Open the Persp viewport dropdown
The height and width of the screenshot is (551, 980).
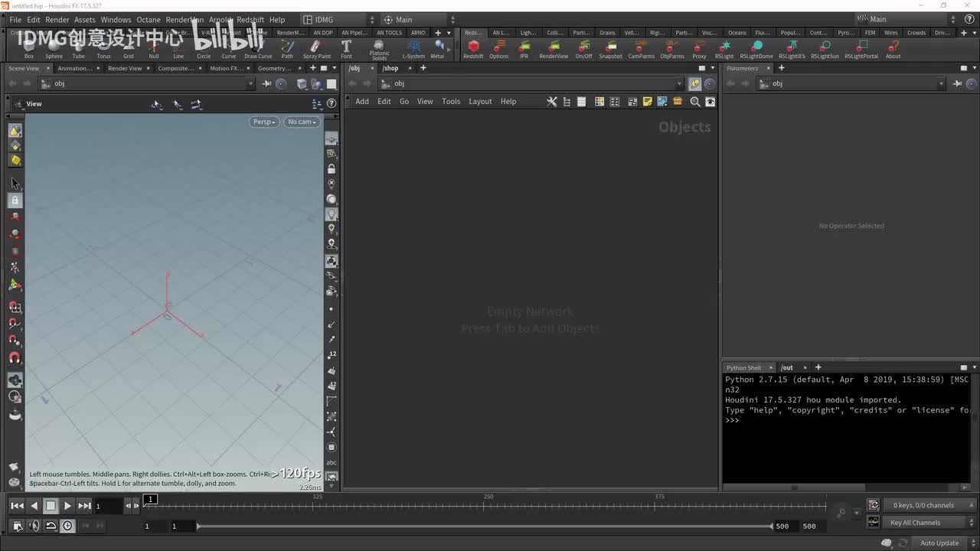click(263, 122)
